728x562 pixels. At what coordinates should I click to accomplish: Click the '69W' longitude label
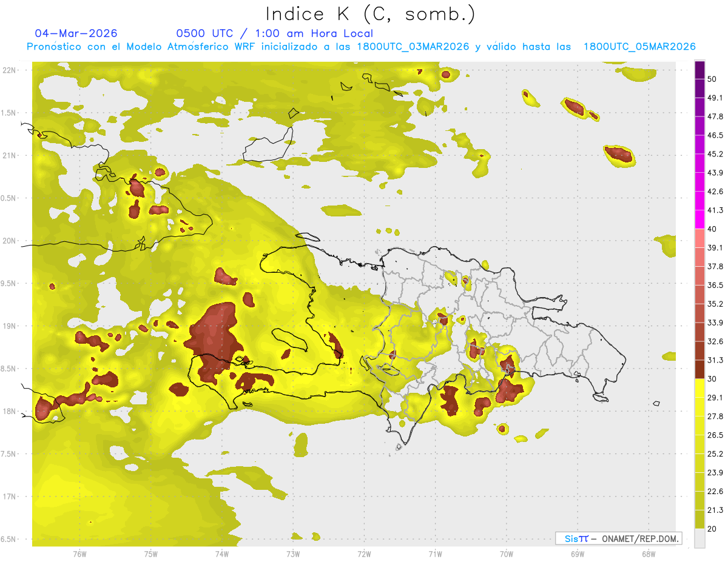tap(577, 554)
